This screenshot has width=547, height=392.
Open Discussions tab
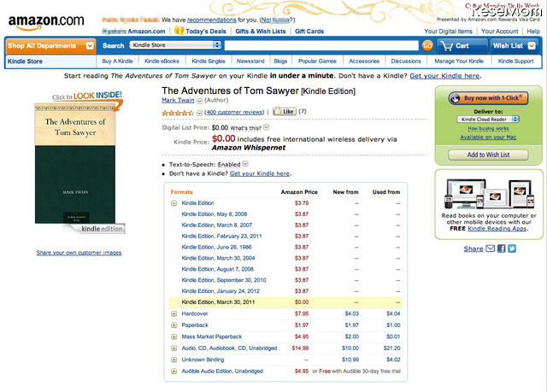click(x=406, y=61)
